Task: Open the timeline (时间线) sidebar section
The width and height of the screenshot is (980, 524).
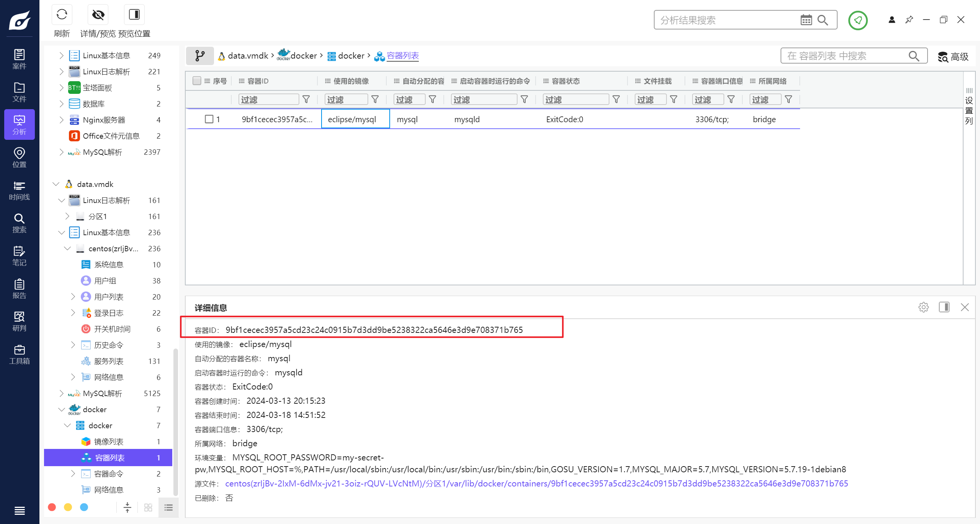Action: click(x=19, y=190)
